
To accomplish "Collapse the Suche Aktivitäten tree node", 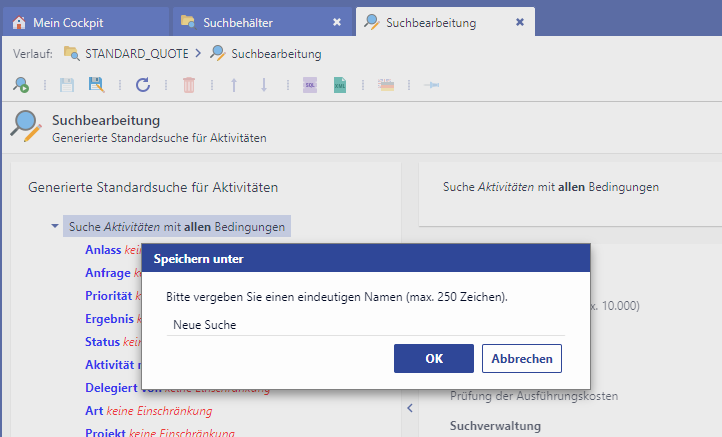I will coord(55,226).
